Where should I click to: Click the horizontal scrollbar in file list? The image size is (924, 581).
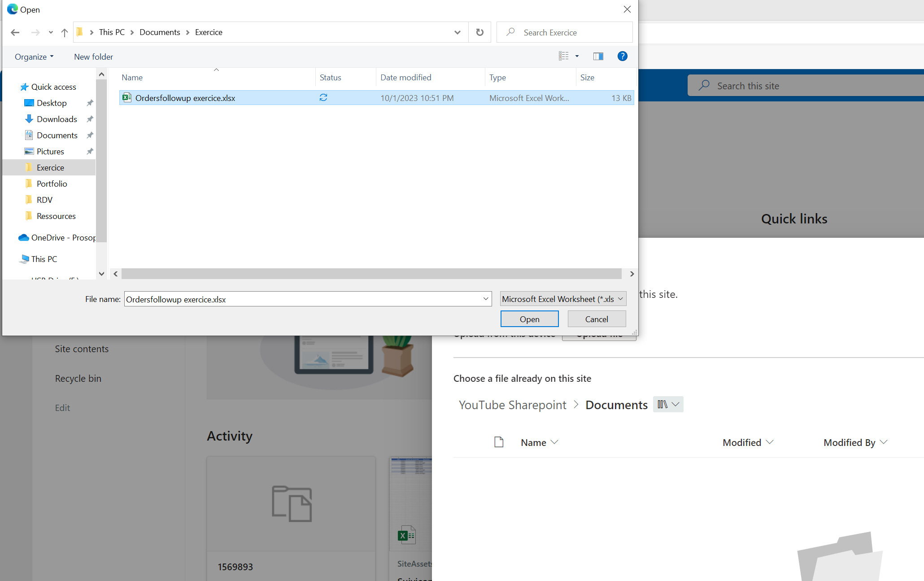click(371, 274)
